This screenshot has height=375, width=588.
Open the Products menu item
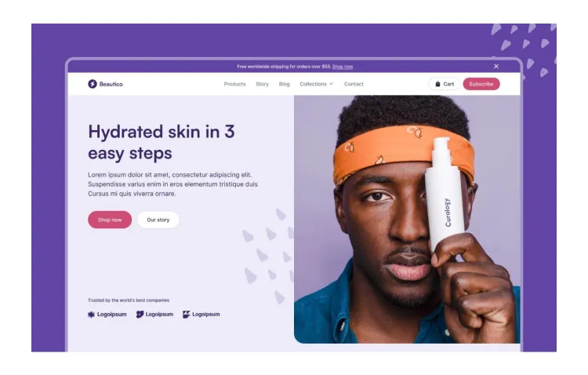(234, 84)
